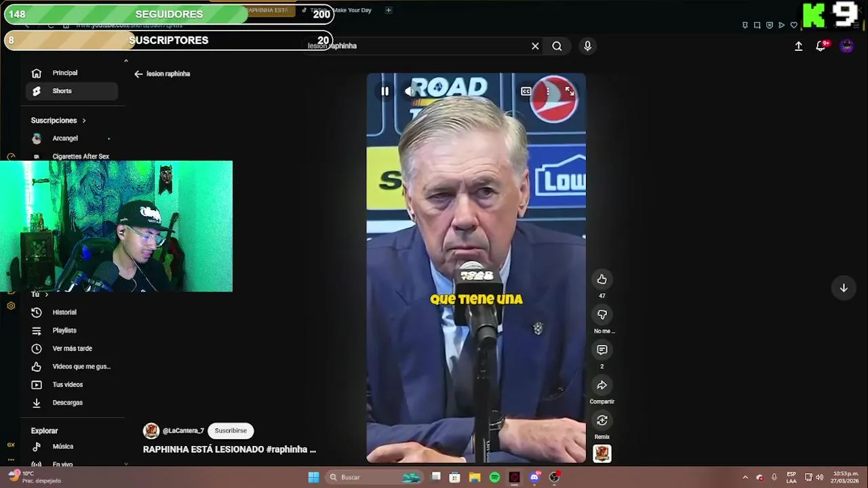Go to the next Short arrow
This screenshot has width=868, height=488.
tap(844, 288)
